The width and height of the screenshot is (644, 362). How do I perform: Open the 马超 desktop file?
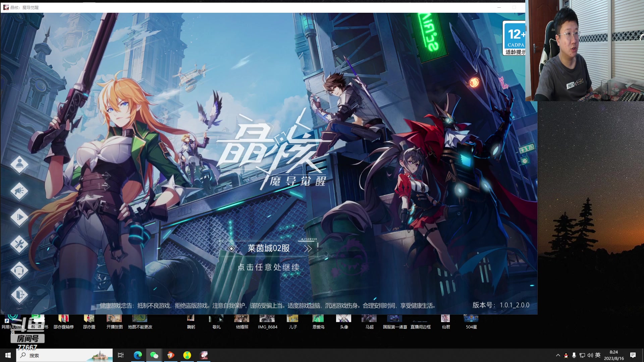tap(369, 322)
